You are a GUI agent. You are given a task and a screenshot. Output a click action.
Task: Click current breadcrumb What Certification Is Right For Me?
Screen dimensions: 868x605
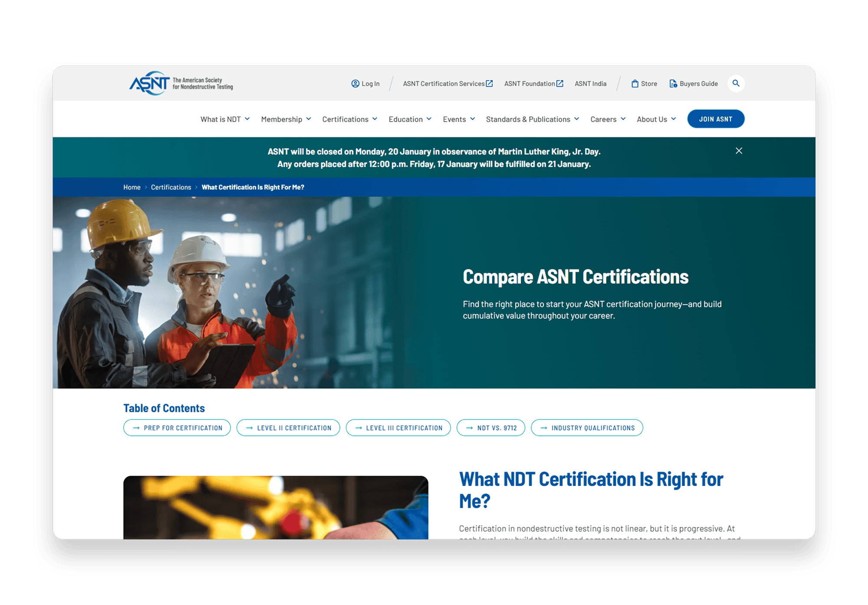(x=253, y=187)
